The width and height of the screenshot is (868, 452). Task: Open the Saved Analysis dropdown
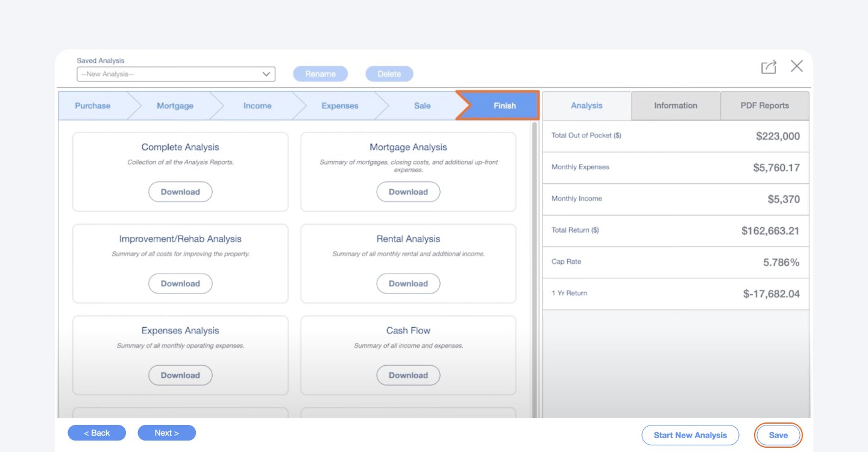[176, 74]
